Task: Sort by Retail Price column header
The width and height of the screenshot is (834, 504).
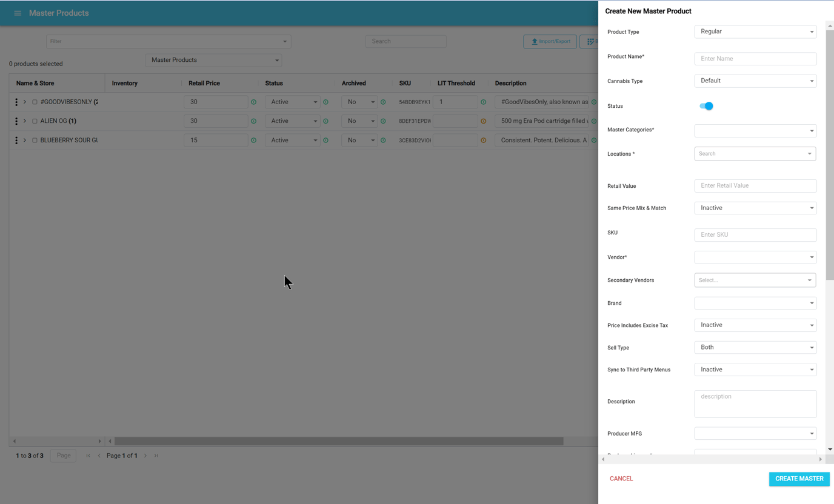Action: point(204,83)
